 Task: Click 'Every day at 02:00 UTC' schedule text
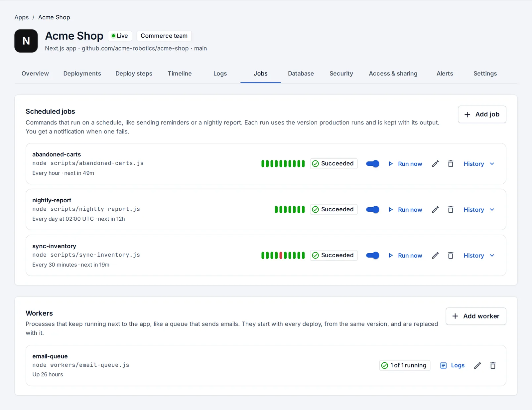point(63,219)
